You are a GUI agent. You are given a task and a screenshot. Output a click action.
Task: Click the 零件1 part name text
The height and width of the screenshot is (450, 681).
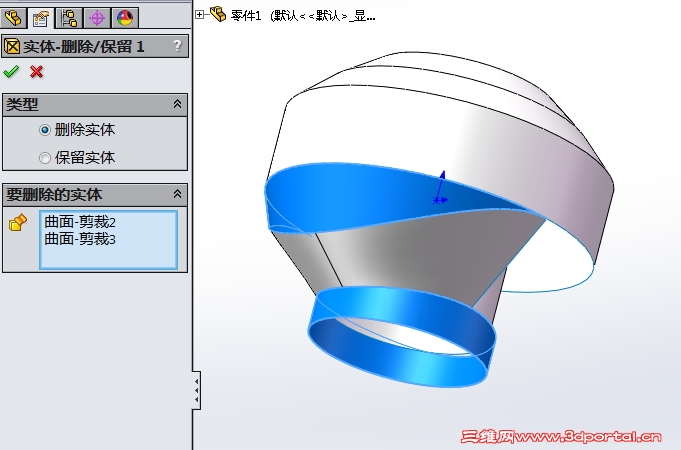pos(246,16)
